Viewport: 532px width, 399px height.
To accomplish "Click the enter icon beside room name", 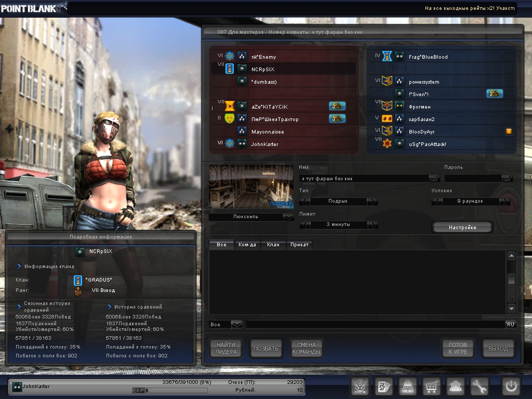I will click(434, 178).
